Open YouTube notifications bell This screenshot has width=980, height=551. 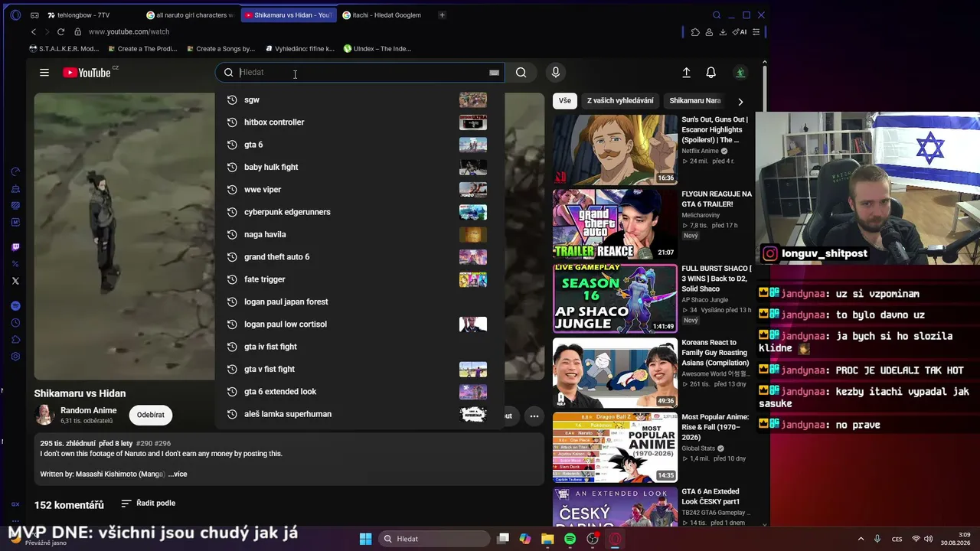coord(710,73)
